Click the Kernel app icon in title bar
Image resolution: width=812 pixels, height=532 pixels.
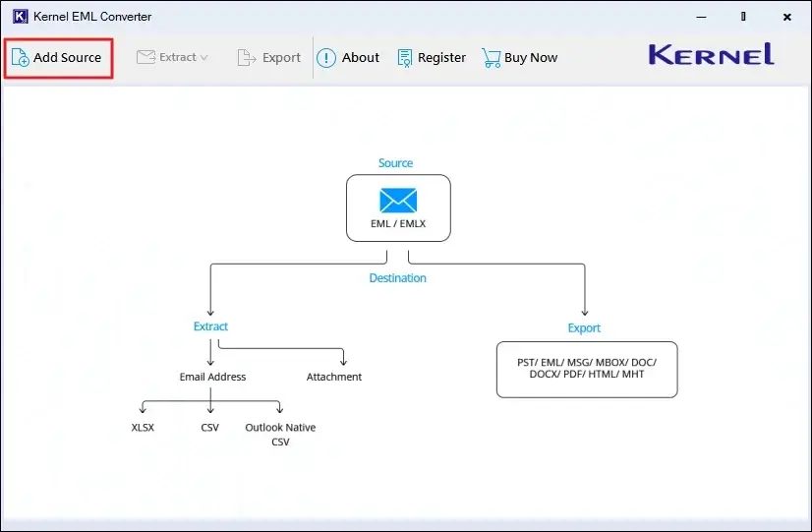[21, 17]
